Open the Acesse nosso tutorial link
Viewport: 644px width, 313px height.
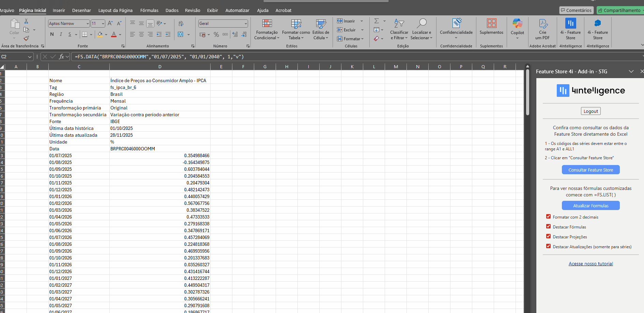(591, 264)
